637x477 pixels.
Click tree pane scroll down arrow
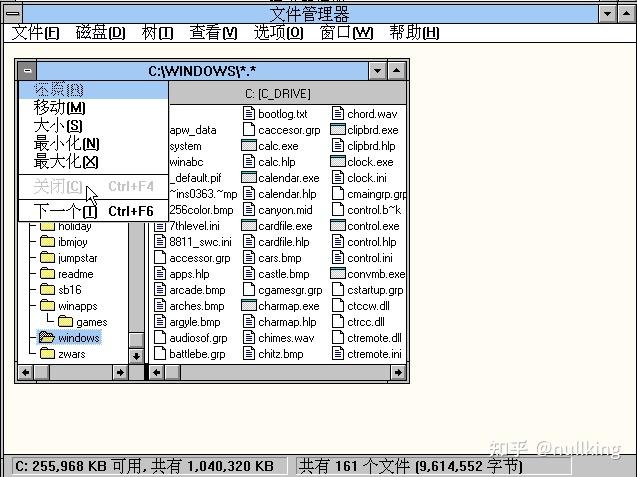136,356
